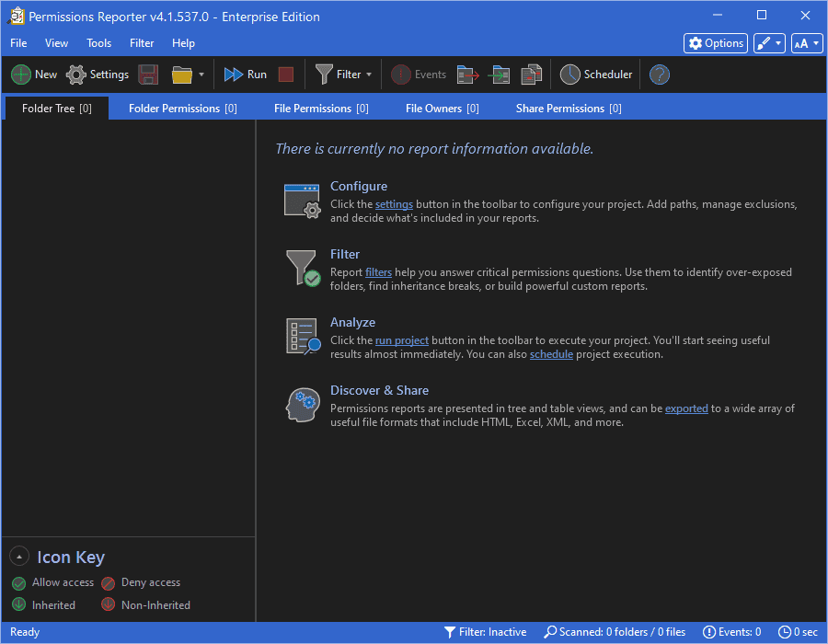The height and width of the screenshot is (644, 828).
Task: Click the 'Configure' heading
Action: pyautogui.click(x=359, y=187)
